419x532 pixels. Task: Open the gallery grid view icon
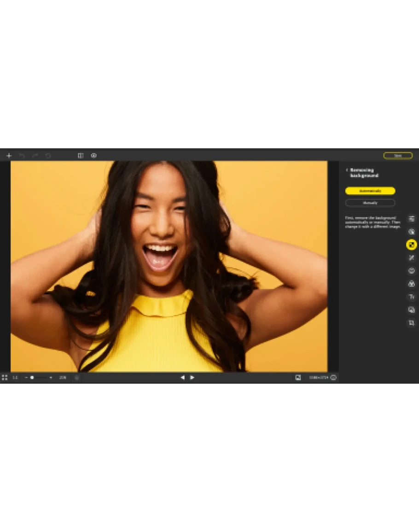(x=5, y=378)
